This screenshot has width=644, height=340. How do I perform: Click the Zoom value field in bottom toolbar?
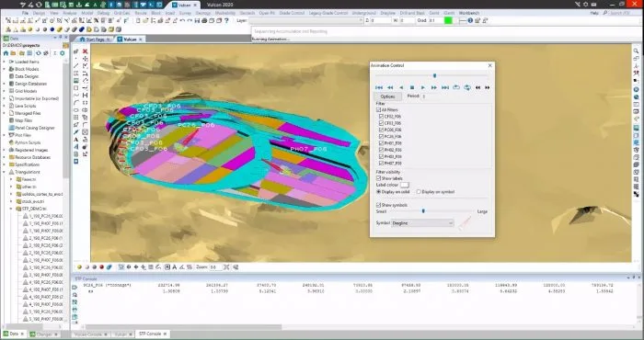[214, 267]
